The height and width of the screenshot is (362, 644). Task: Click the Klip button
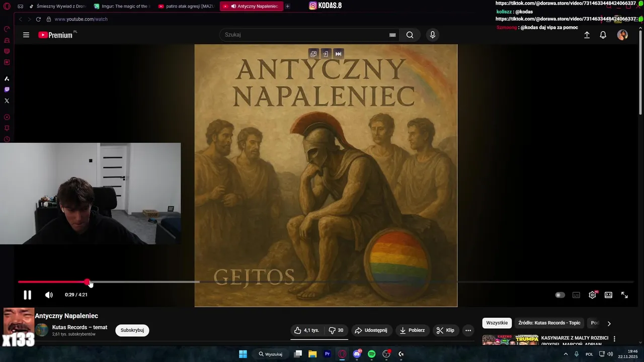tap(446, 330)
